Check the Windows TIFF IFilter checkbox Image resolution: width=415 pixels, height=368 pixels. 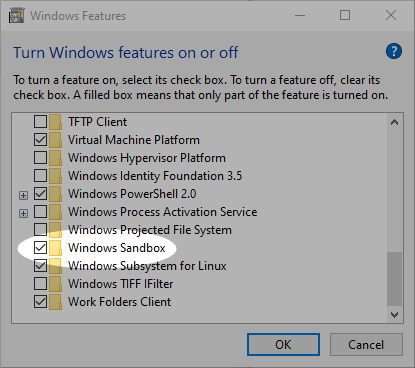click(x=40, y=284)
